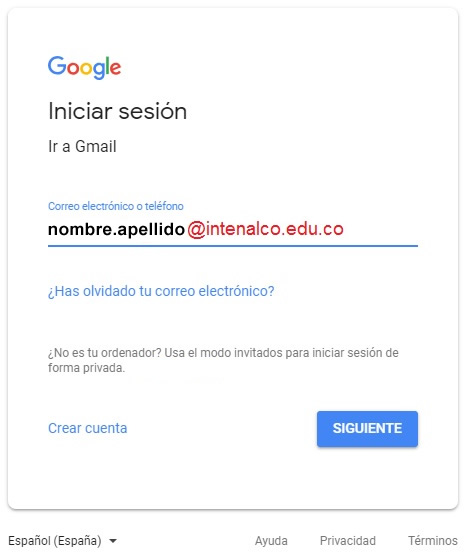Image resolution: width=467 pixels, height=556 pixels.
Task: Open the Ayuda footer link
Action: pyautogui.click(x=271, y=541)
